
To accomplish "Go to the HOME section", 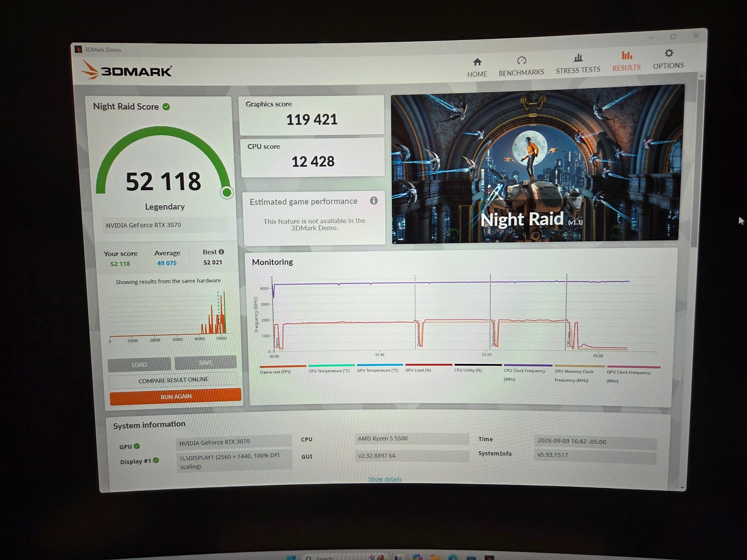I will (477, 68).
